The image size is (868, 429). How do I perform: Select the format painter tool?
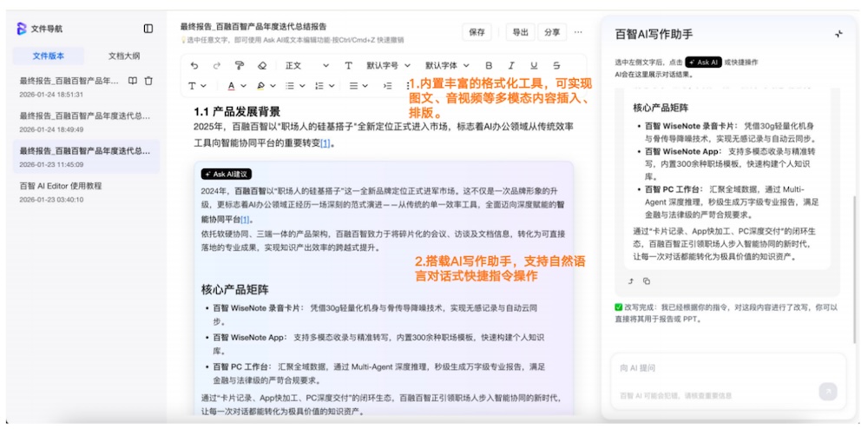(239, 65)
